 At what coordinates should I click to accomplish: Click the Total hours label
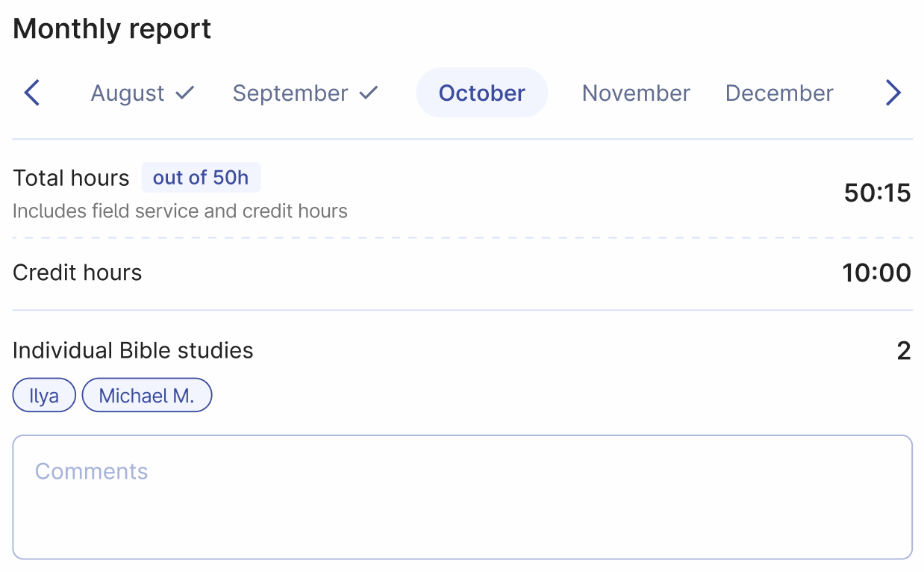click(x=71, y=178)
